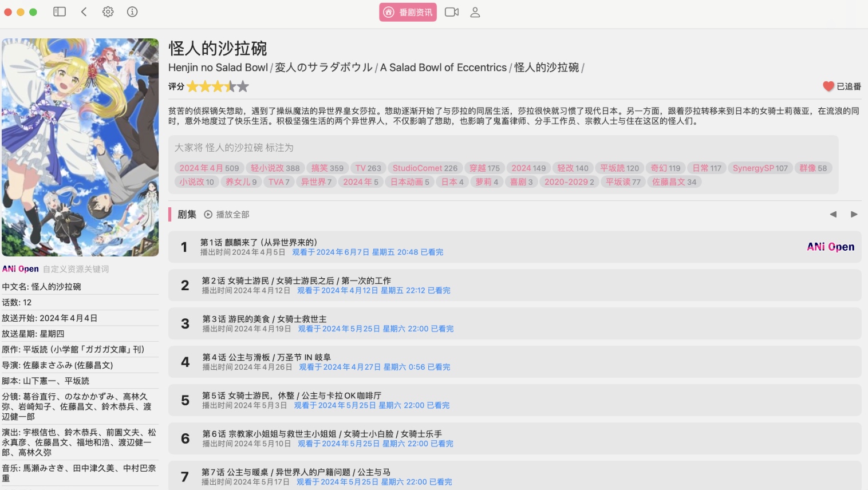868x490 pixels.
Task: Click the 2024年4月 tag
Action: point(209,168)
